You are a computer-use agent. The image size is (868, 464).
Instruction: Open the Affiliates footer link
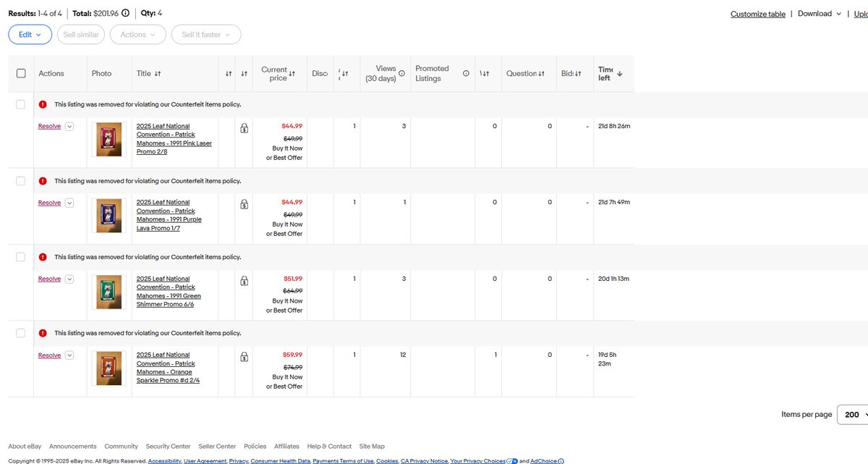coord(286,447)
